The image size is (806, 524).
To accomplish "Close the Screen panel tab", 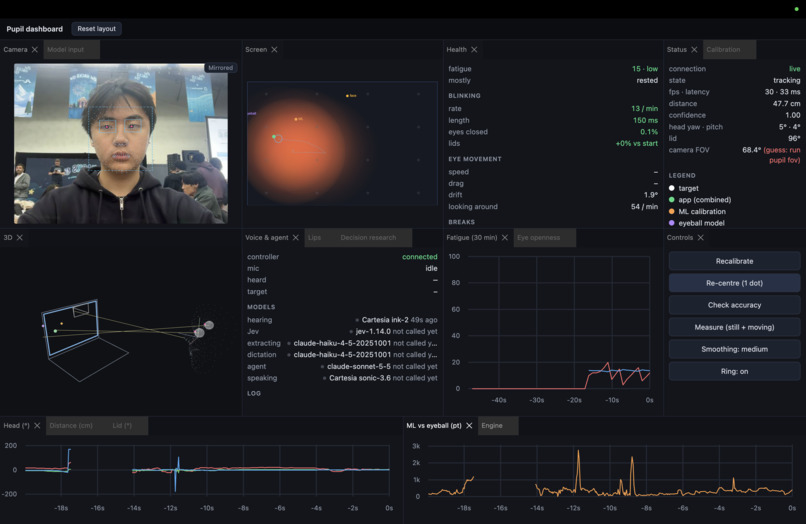I will [x=274, y=49].
